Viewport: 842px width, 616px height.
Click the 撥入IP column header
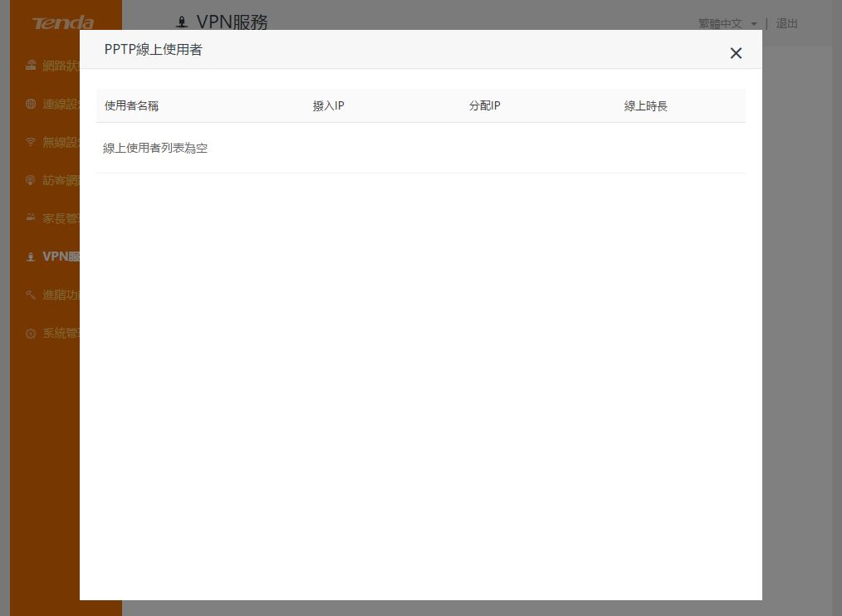point(328,105)
